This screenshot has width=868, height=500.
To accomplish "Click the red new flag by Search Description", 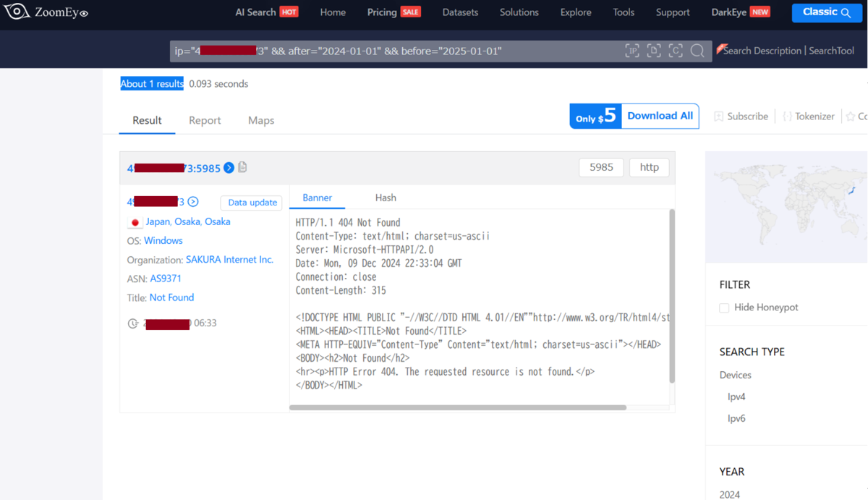I will point(720,49).
